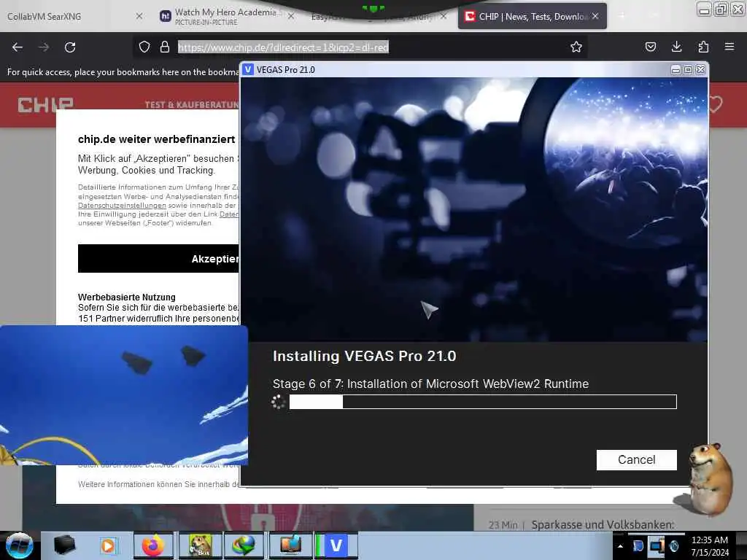747x560 pixels.
Task: Open the network tray icon
Action: coord(656,545)
